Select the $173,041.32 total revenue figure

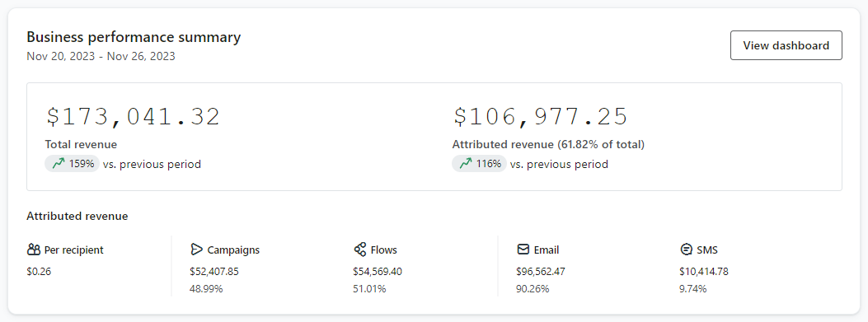point(133,117)
